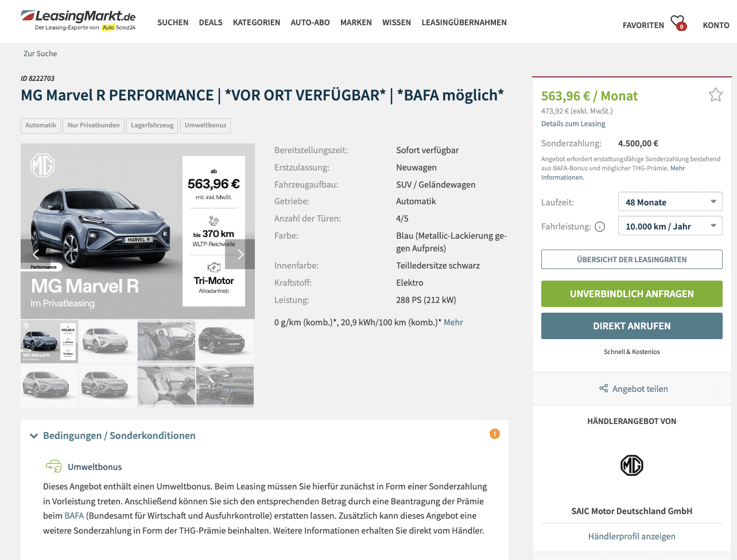Open the SUCHEN menu
This screenshot has height=560, width=737.
[173, 22]
